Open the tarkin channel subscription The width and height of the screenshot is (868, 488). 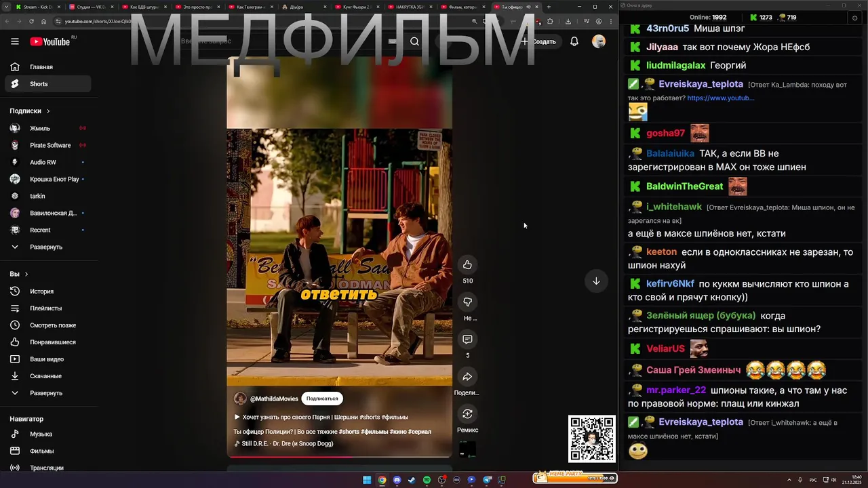tap(47, 196)
